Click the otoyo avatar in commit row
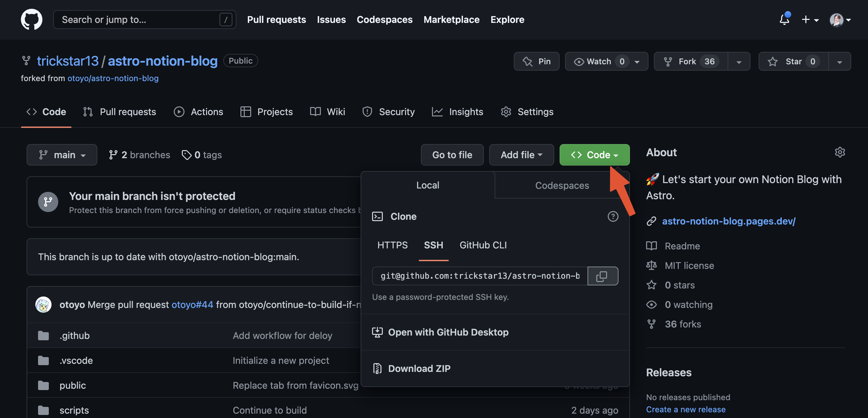 tap(43, 305)
